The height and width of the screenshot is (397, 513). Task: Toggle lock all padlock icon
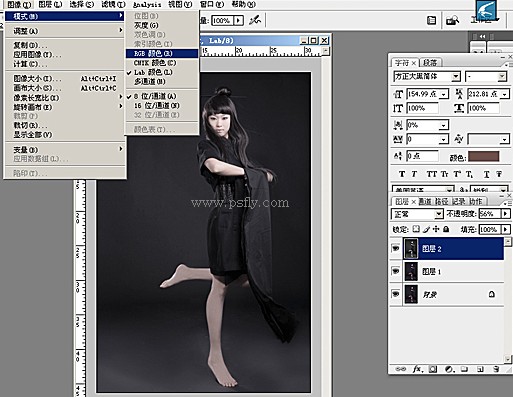point(446,229)
